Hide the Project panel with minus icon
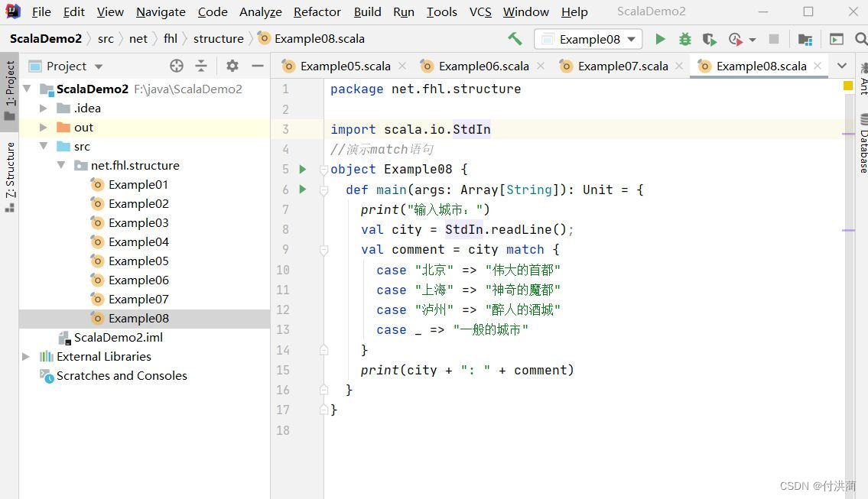 [x=258, y=66]
